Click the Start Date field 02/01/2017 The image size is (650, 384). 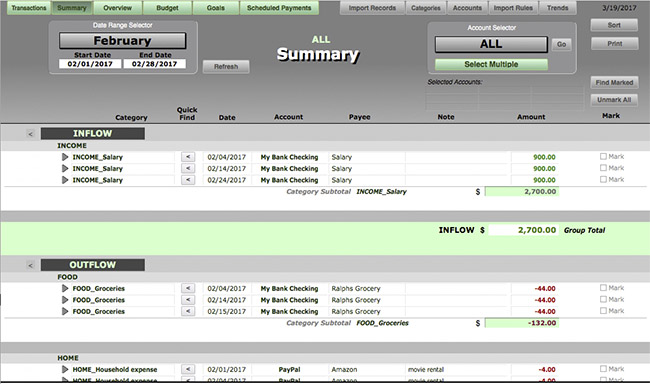click(x=90, y=64)
